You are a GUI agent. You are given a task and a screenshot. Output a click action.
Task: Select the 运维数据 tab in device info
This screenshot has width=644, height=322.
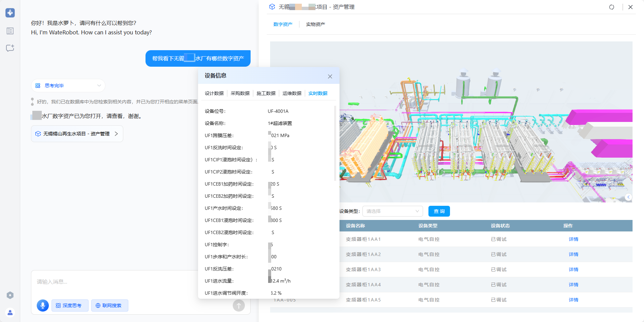[292, 93]
